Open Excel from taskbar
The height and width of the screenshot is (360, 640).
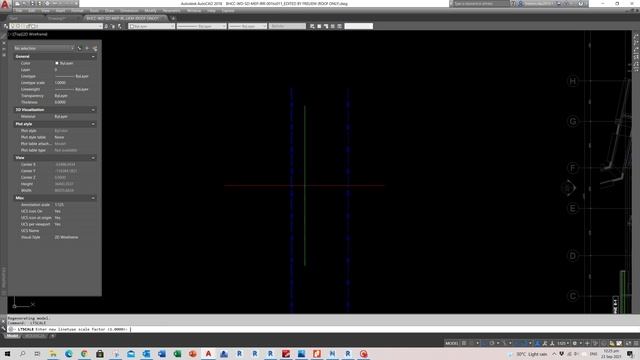178,354
